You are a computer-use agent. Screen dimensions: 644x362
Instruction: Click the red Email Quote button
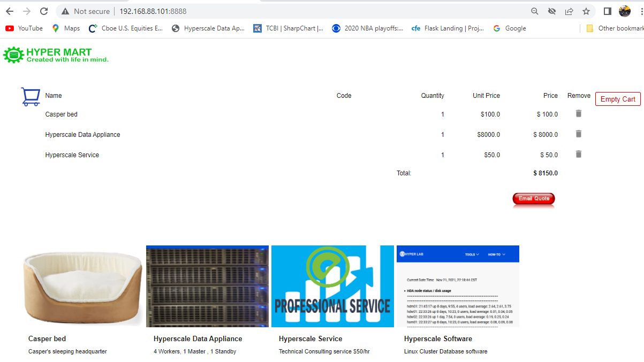point(534,199)
